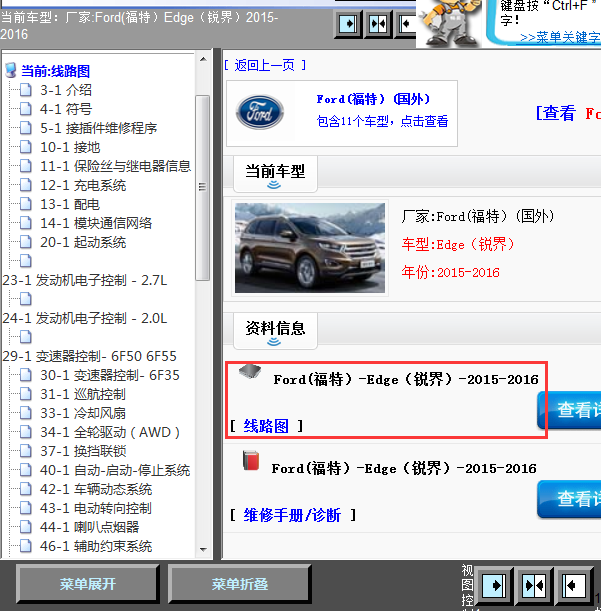Viewport: 601px width, 611px height.
Task: Click >>菜单关键字 link
Action: pos(560,37)
